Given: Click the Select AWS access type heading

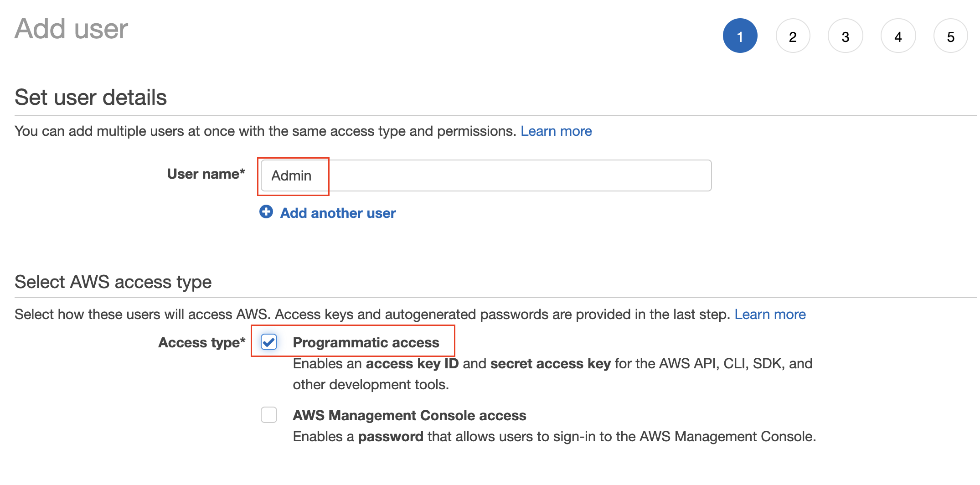Looking at the screenshot, I should click(x=113, y=282).
